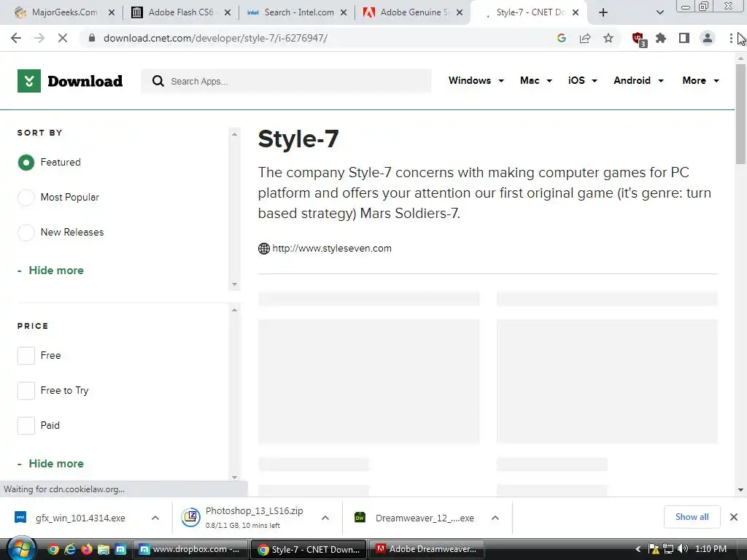Viewport: 747px width, 560px height.
Task: Open the file explorer quick launch icon
Action: click(104, 550)
